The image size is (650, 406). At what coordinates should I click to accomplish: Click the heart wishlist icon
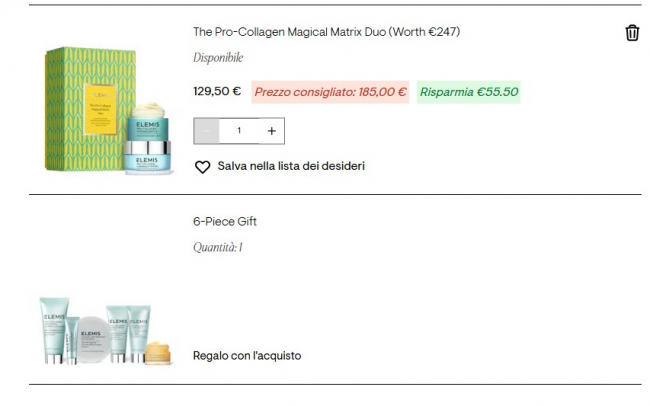202,166
